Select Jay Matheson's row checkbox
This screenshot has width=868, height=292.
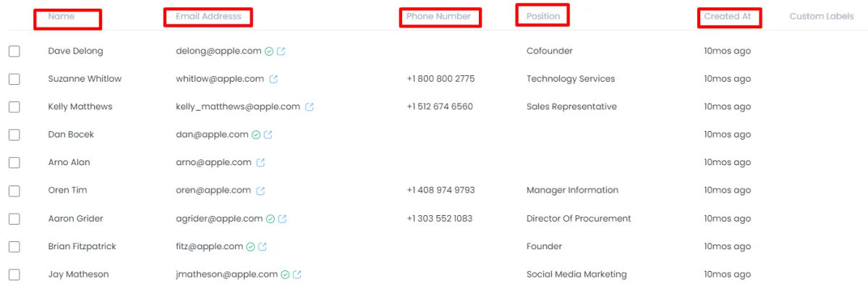[14, 275]
